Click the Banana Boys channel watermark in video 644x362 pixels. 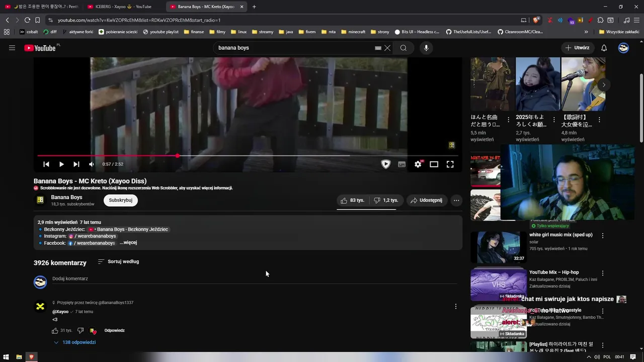(x=452, y=145)
